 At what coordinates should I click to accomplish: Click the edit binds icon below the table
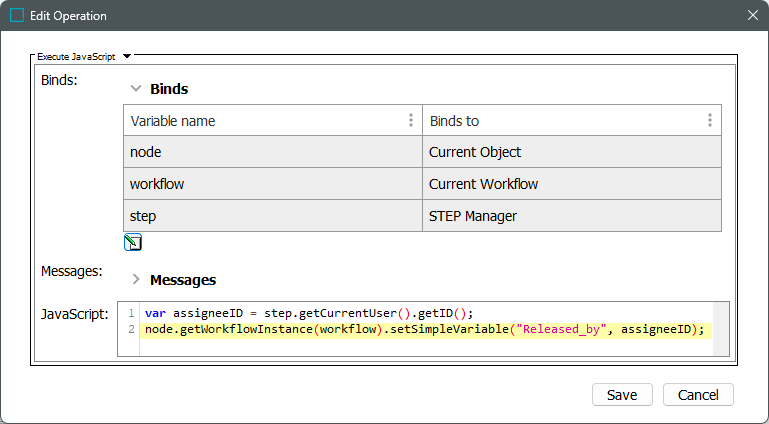[133, 242]
